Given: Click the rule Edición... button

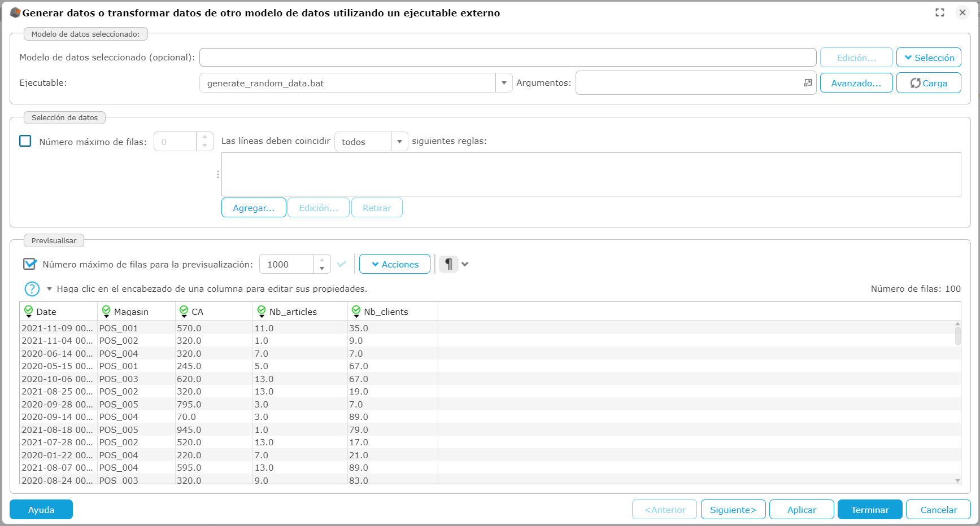Looking at the screenshot, I should tap(319, 208).
